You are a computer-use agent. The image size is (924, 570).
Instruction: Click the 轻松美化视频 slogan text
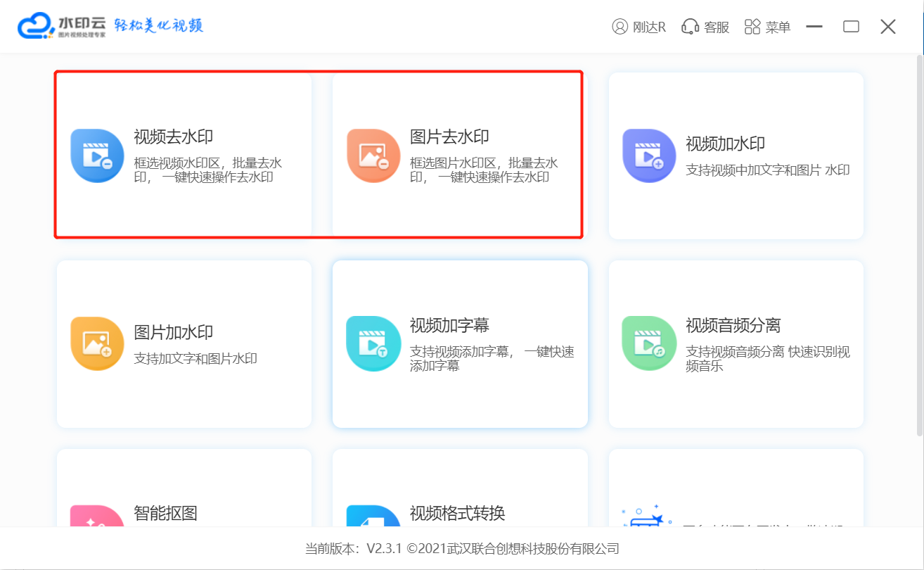coord(159,27)
